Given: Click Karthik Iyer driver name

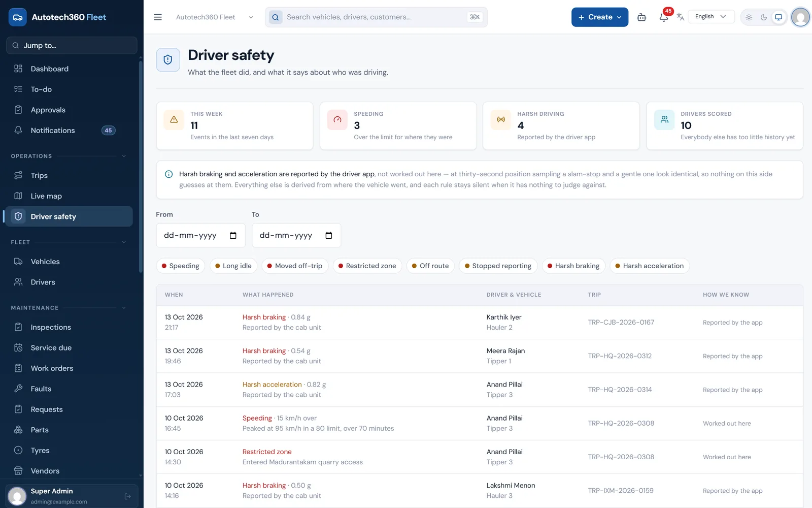Looking at the screenshot, I should 504,317.
